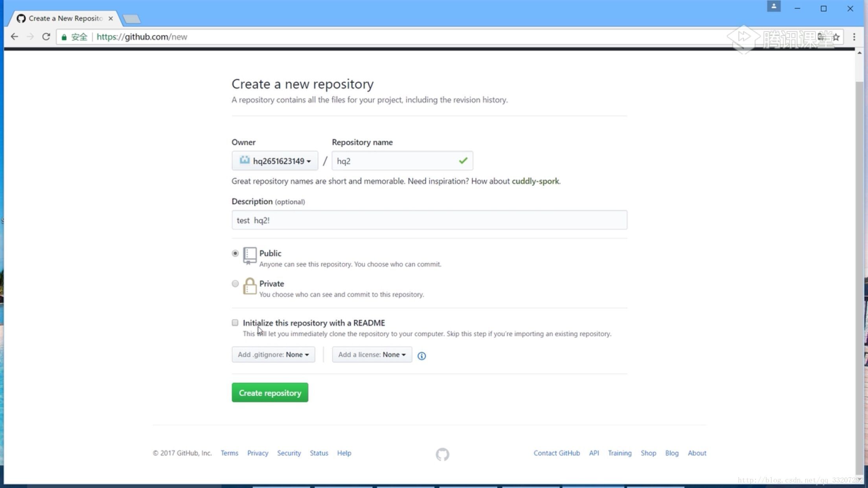
Task: Click the license info circle icon
Action: tap(421, 356)
